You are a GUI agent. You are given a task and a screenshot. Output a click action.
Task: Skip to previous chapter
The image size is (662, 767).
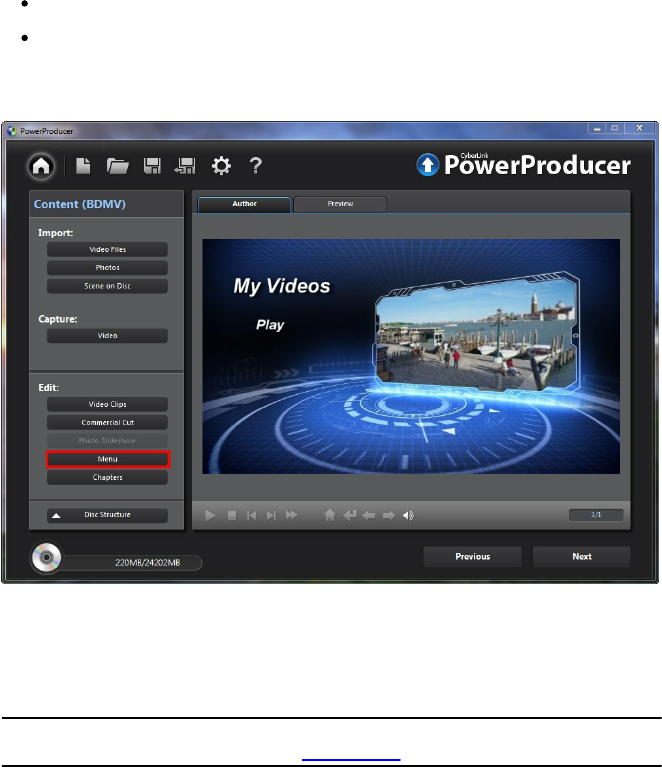pyautogui.click(x=251, y=516)
